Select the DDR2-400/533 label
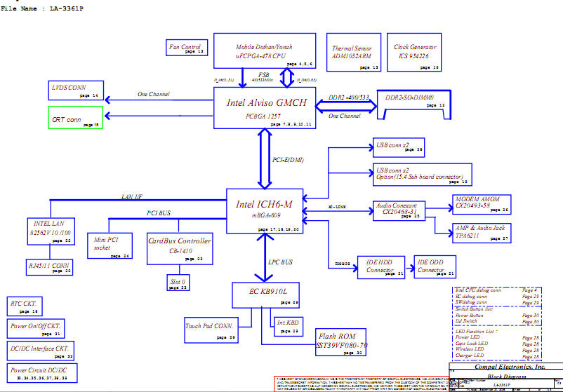Image resolution: width=563 pixels, height=392 pixels. point(348,97)
